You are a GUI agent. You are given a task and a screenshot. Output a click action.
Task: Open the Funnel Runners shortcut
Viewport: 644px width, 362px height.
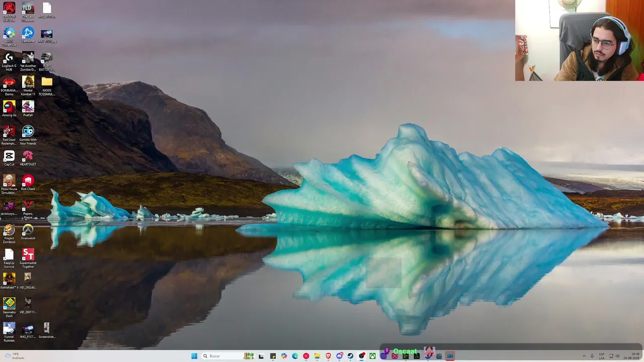tap(9, 332)
